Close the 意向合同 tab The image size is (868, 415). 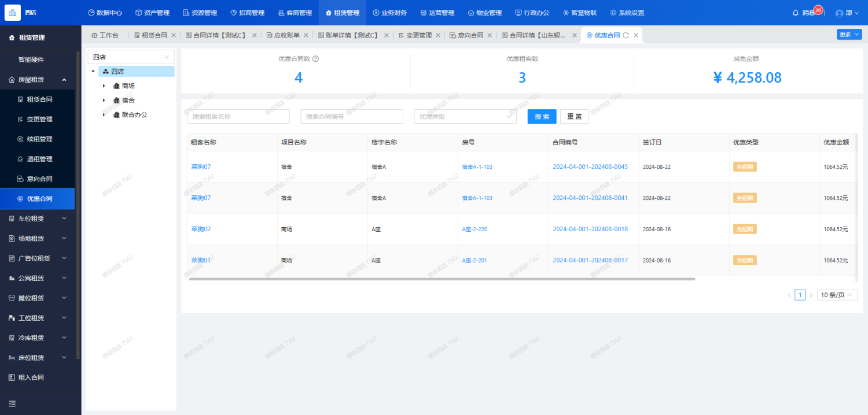(x=490, y=35)
